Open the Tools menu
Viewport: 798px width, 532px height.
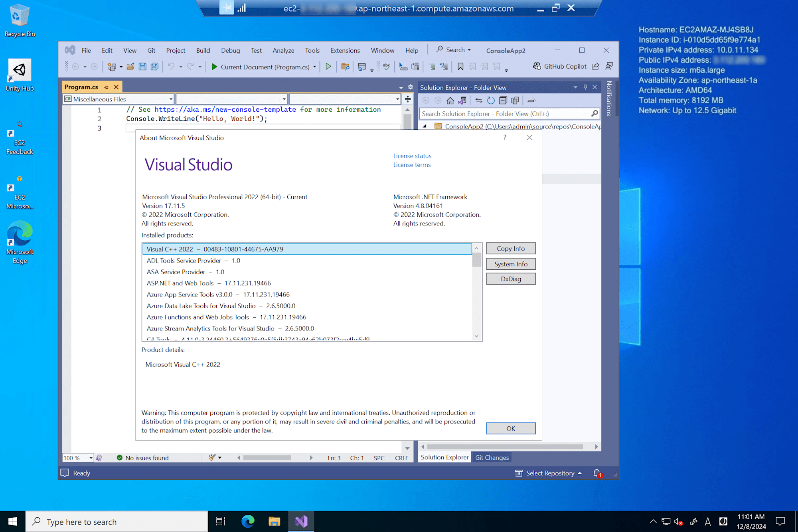(312, 50)
